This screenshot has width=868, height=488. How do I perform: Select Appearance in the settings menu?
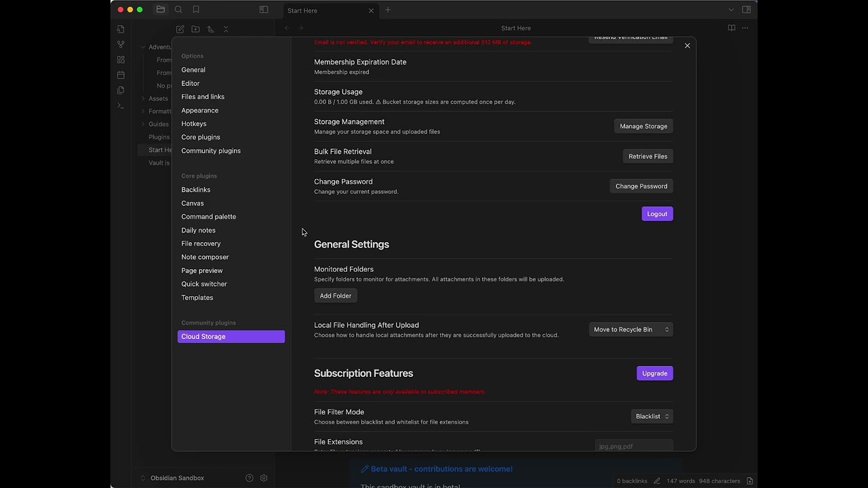[x=199, y=110]
